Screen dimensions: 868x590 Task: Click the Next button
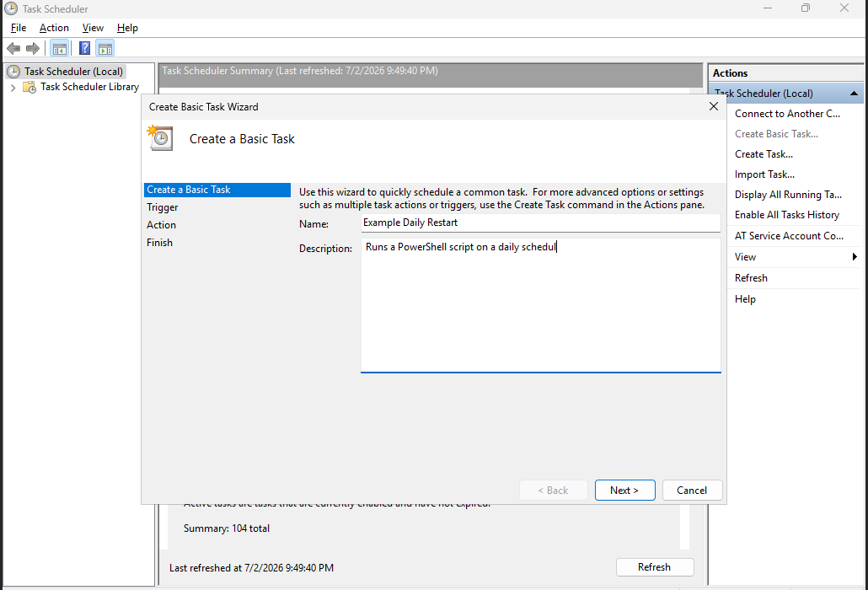[x=625, y=491]
